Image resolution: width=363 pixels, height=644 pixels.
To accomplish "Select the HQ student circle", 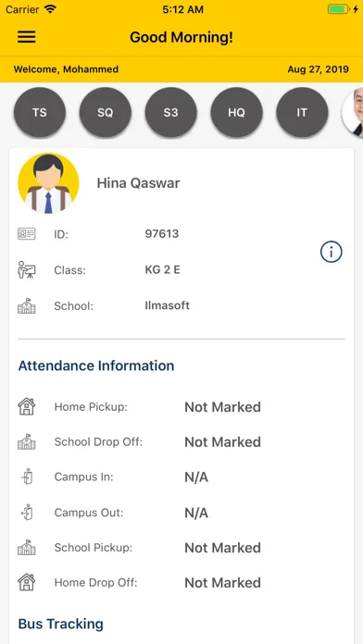I will [x=236, y=112].
